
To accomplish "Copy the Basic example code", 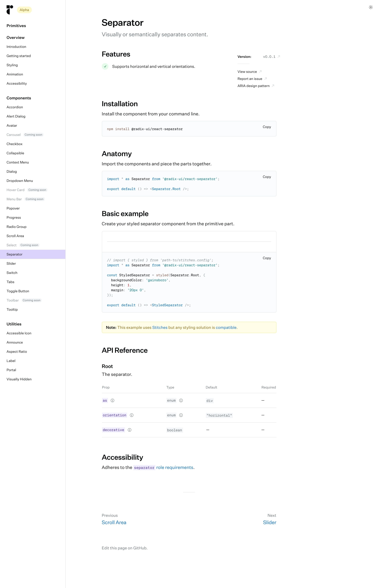I will 267,258.
